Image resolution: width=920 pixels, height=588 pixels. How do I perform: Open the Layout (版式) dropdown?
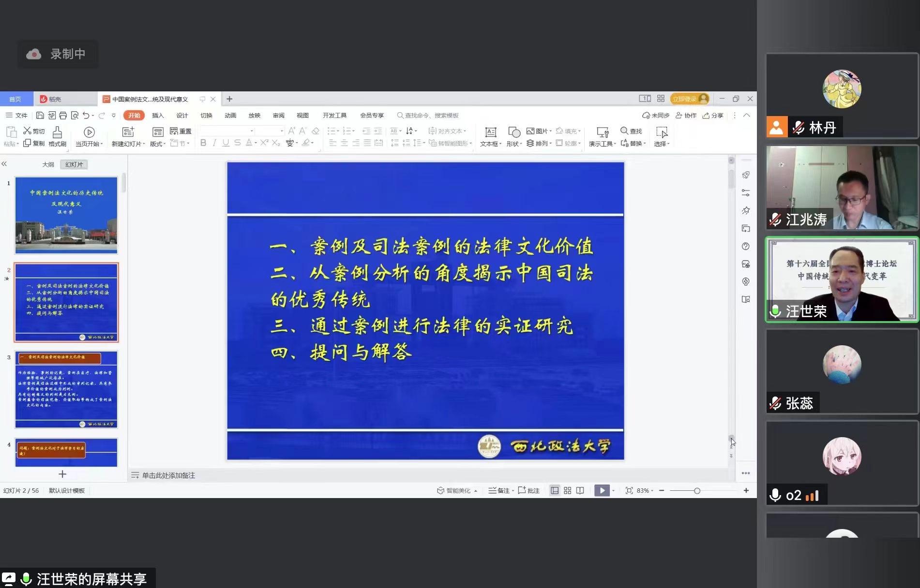pyautogui.click(x=158, y=144)
